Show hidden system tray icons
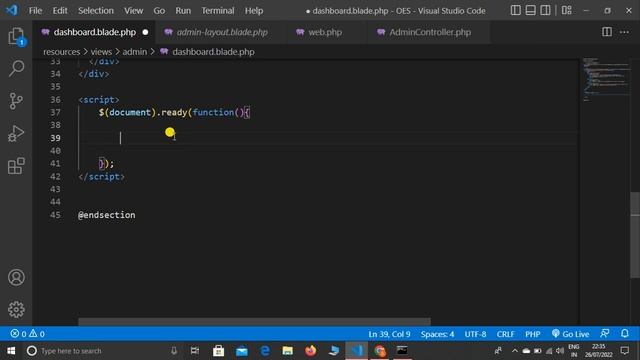Image resolution: width=640 pixels, height=360 pixels. [515, 351]
